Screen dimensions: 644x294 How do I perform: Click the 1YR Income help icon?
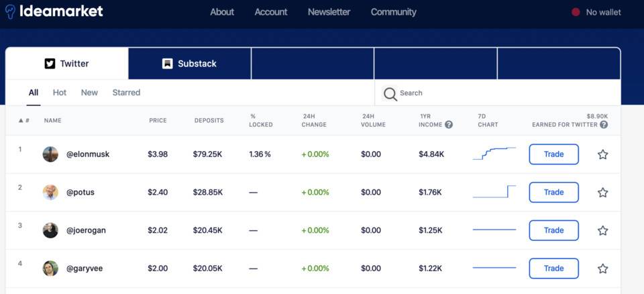(449, 125)
